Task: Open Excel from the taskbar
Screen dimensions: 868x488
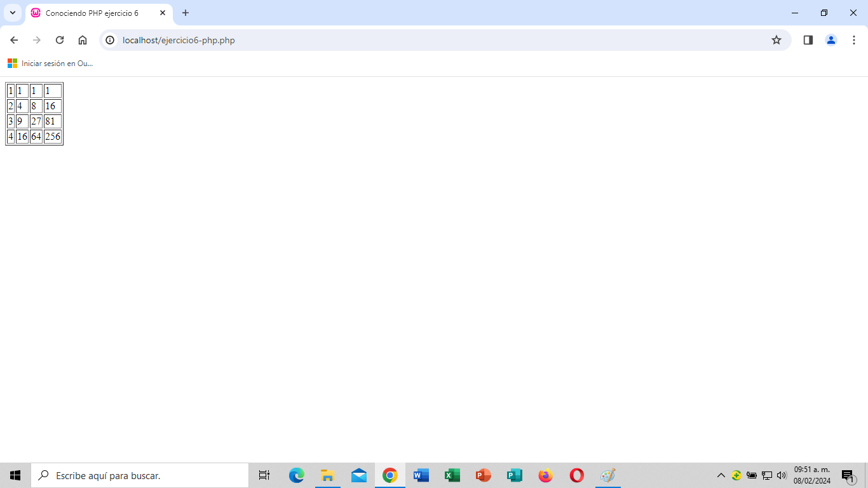Action: click(x=452, y=475)
